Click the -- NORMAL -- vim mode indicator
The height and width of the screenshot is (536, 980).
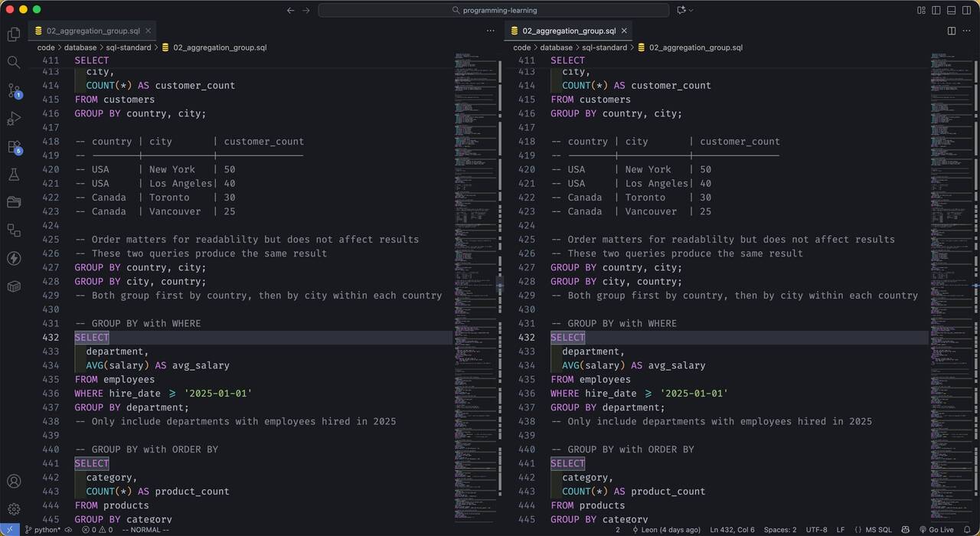145,529
